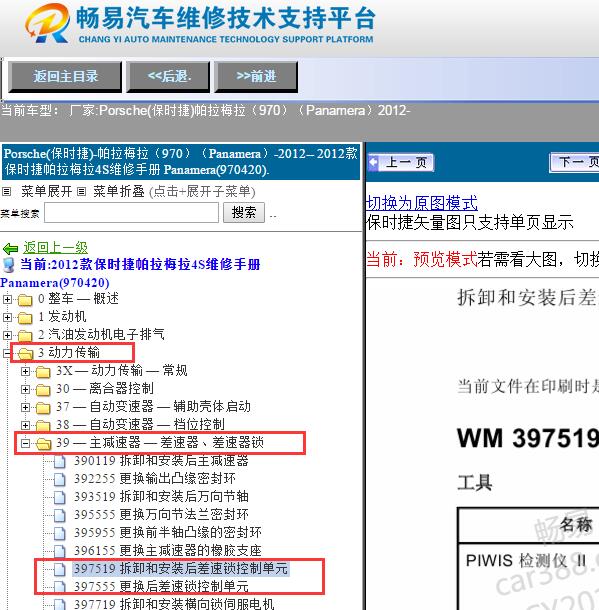Click the document icon of 395955
The width and height of the screenshot is (599, 610).
(x=60, y=533)
